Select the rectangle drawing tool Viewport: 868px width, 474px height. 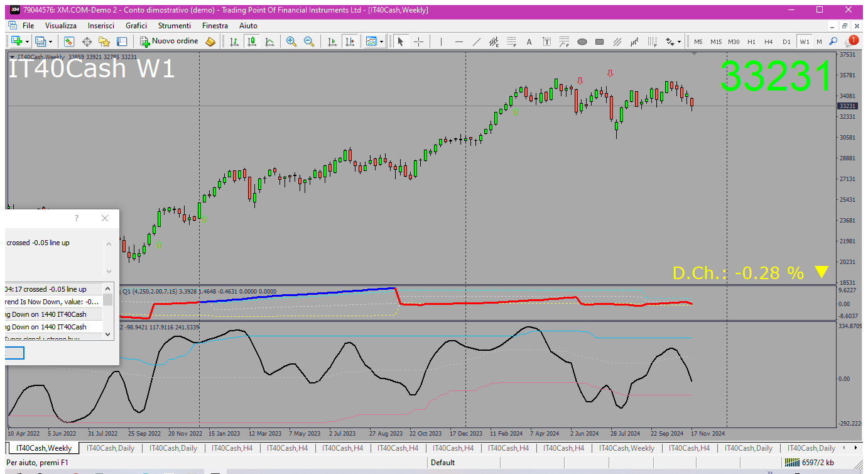coord(599,41)
